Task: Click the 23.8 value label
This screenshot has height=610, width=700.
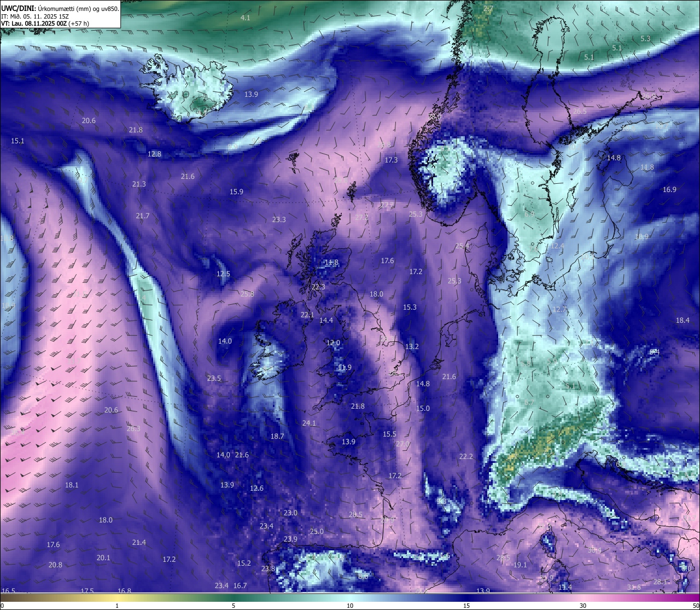Action: (x=268, y=569)
